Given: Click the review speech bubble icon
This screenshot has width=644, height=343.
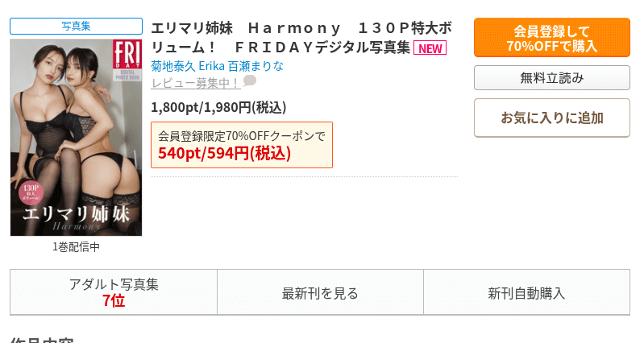Looking at the screenshot, I should coord(250,81).
